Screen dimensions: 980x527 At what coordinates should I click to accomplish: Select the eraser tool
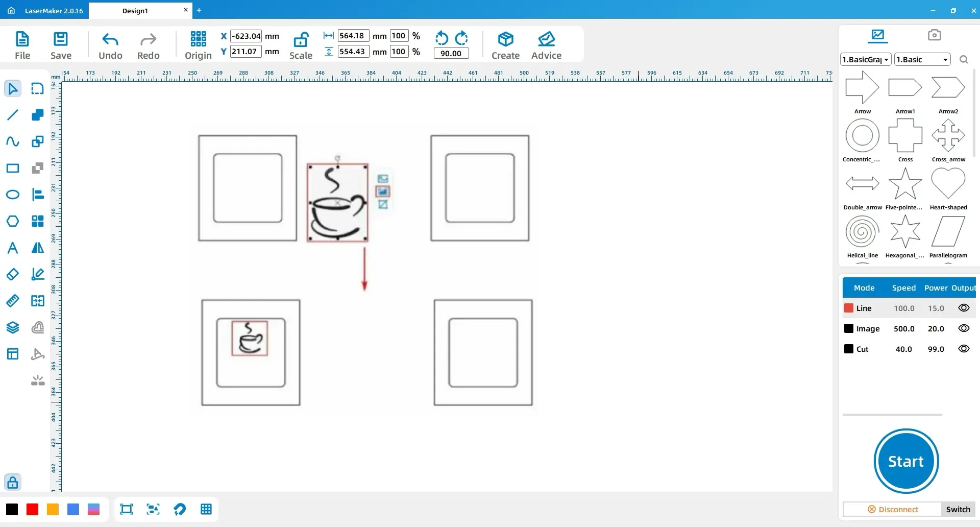12,274
